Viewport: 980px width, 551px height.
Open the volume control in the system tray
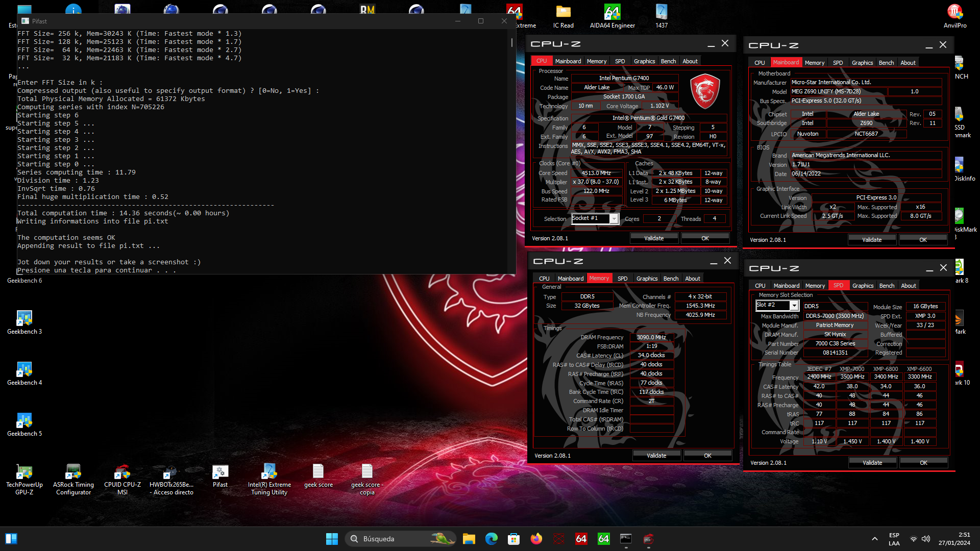[926, 539]
